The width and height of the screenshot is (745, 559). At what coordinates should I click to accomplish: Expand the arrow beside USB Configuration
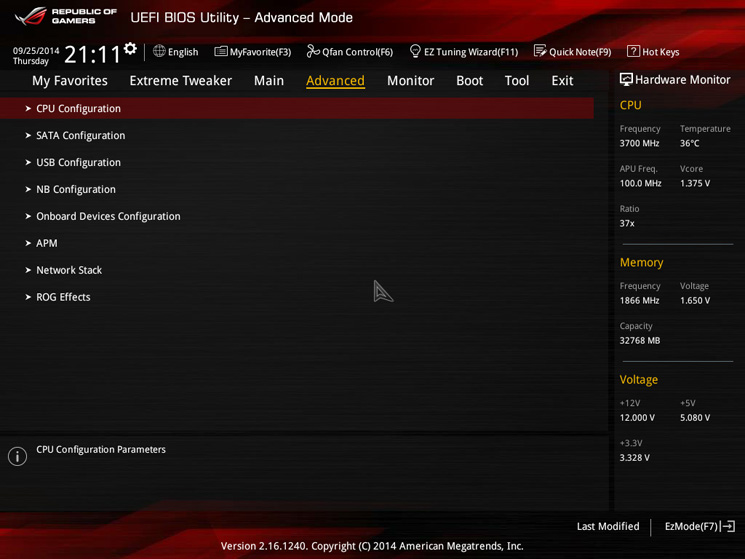(28, 162)
